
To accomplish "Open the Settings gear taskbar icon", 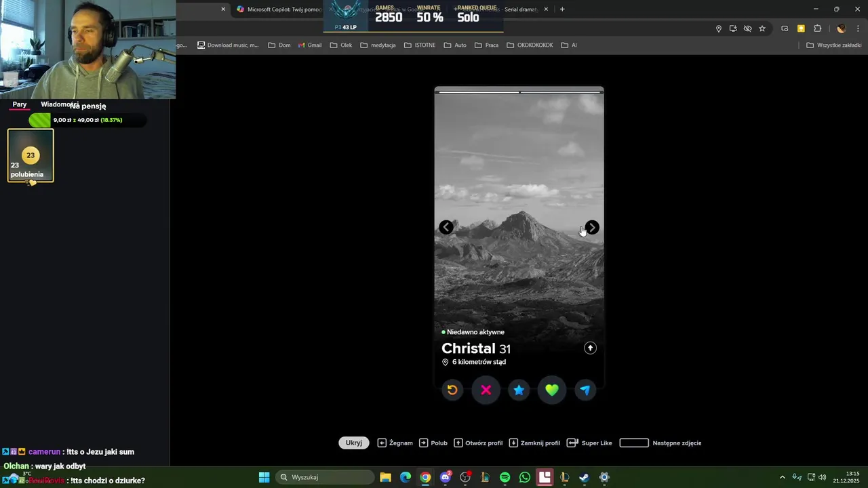I will click(x=604, y=477).
